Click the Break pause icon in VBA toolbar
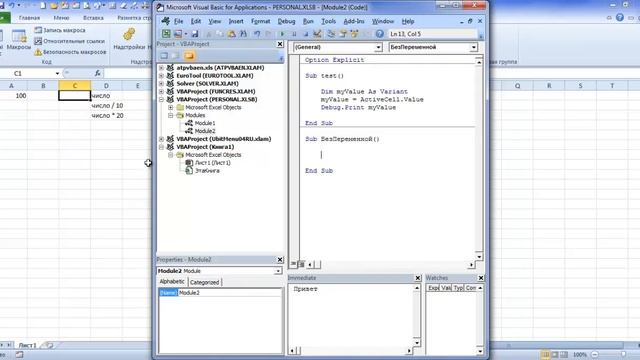640x360 pixels. [293, 34]
